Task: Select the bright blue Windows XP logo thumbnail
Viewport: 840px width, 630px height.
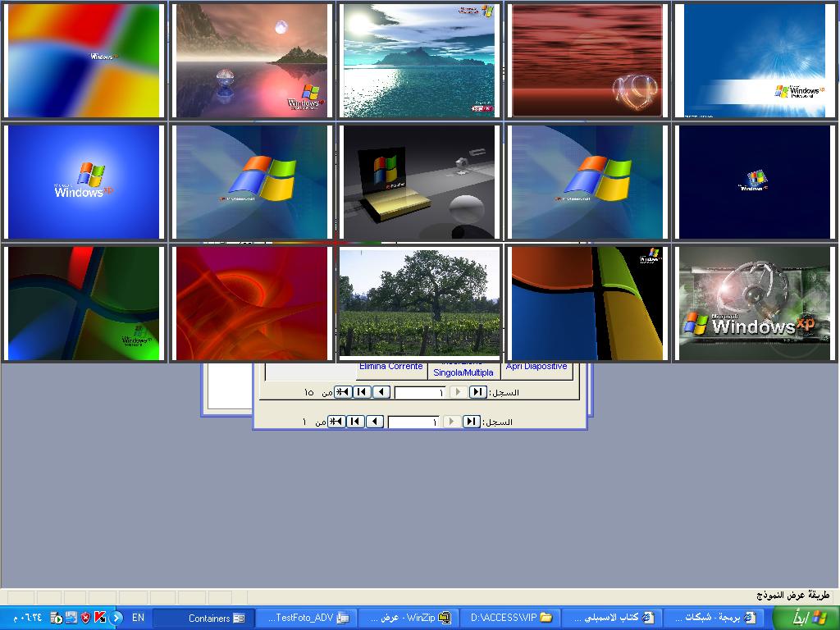Action: coord(84,181)
